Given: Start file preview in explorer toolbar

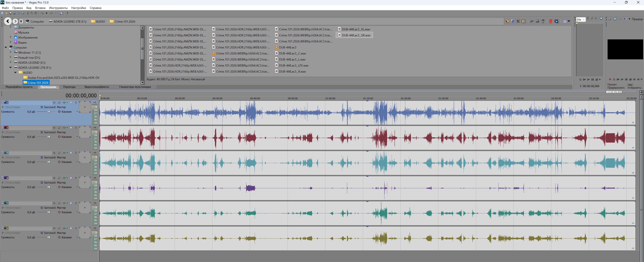Looking at the screenshot, I should tap(532, 21).
